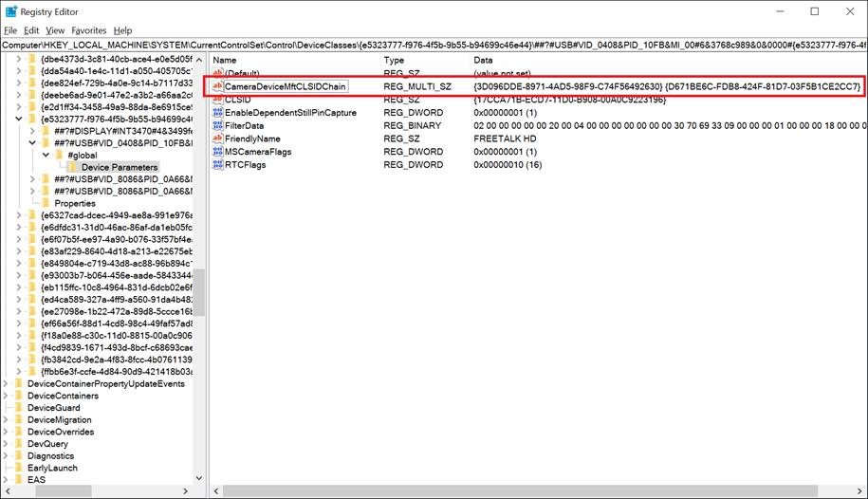Expand the DeviceContainers key

pyautogui.click(x=6, y=396)
